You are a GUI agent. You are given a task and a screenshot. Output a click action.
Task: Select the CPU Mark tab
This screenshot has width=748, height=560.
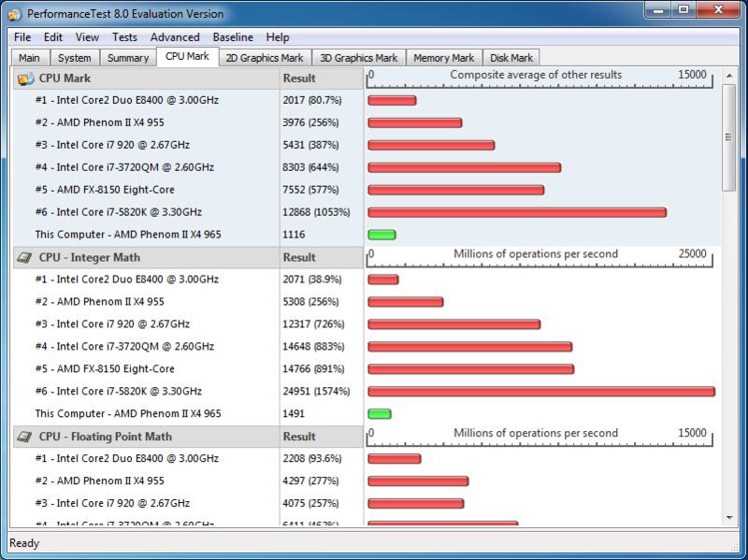click(187, 56)
